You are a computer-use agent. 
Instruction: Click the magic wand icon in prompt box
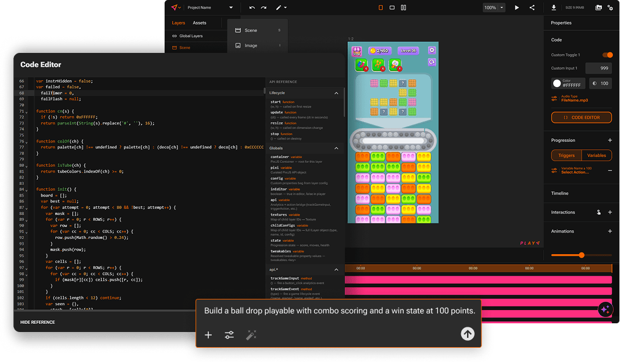[251, 335]
